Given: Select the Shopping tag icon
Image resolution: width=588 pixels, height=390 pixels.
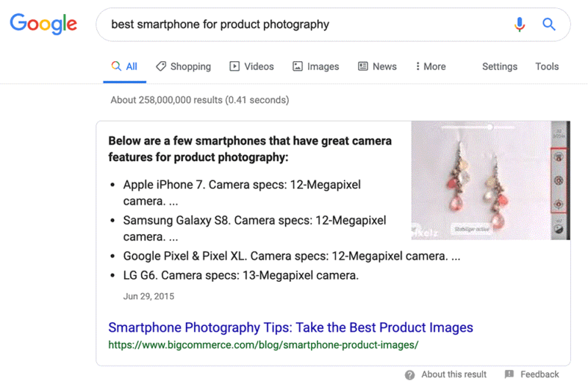Looking at the screenshot, I should (161, 66).
